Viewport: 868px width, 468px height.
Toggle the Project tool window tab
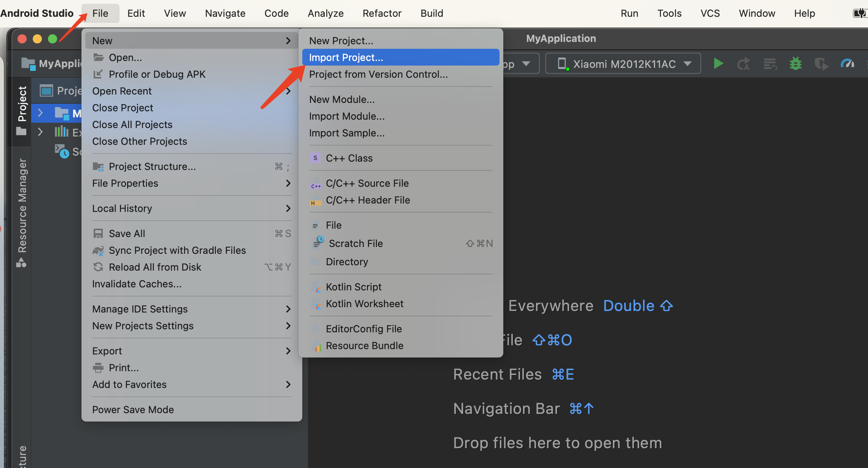[x=22, y=111]
